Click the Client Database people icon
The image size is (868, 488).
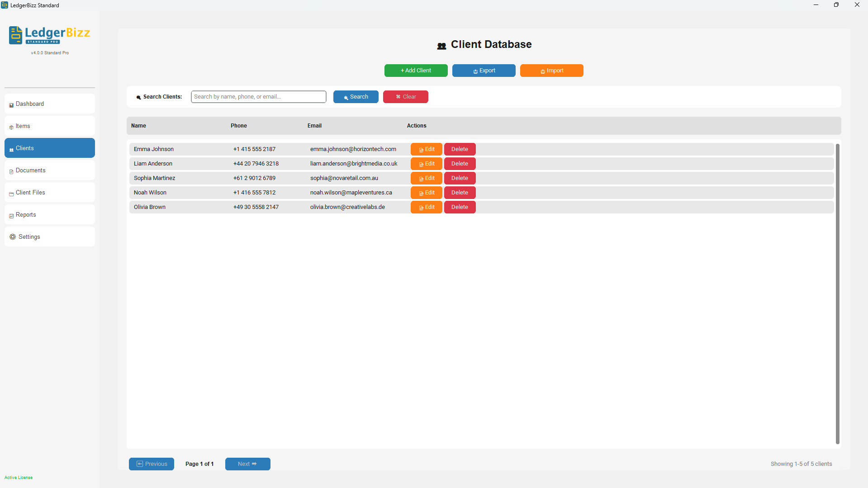[x=441, y=46]
